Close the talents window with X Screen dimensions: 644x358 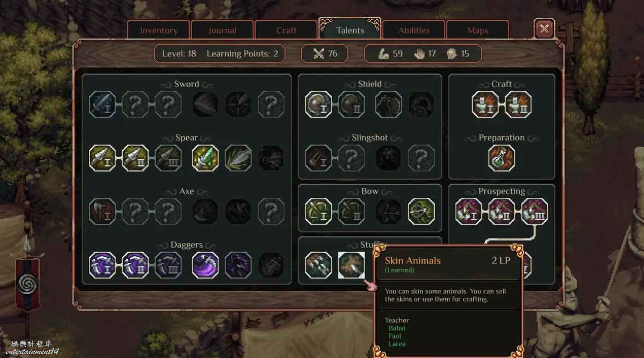click(544, 29)
